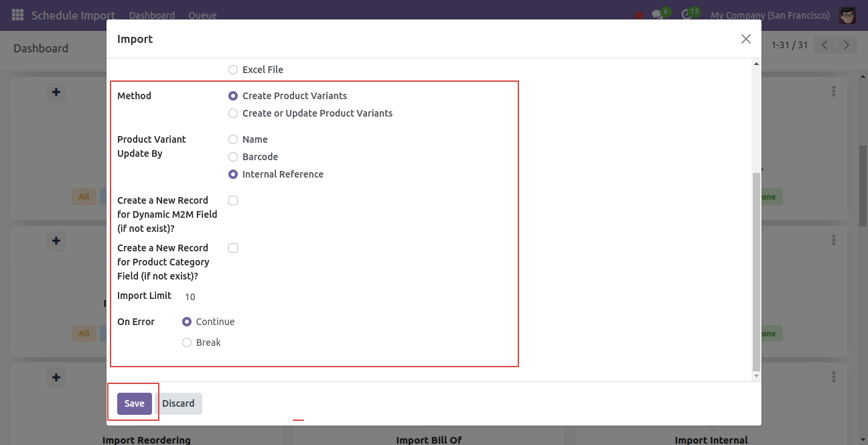Screen dimensions: 868x445
Task: Open My Company (San Francisco) switcher
Action: [770, 15]
